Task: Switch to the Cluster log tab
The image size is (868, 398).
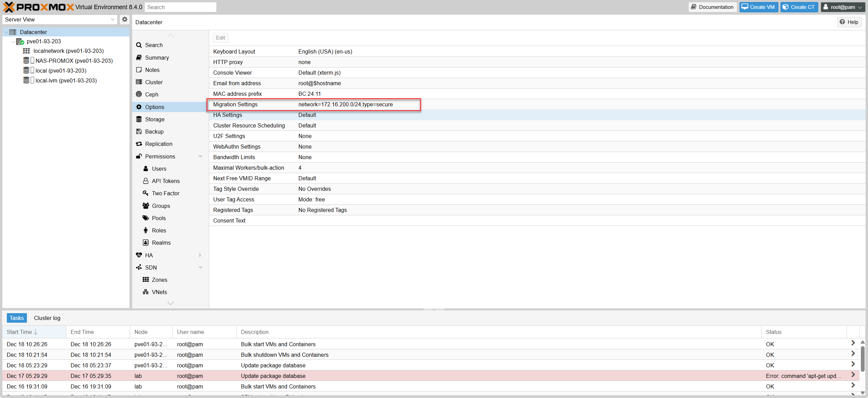Action: coord(47,318)
